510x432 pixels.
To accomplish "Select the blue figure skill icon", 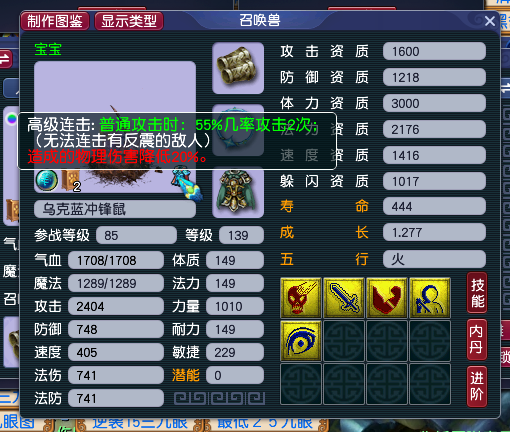I will 430,298.
